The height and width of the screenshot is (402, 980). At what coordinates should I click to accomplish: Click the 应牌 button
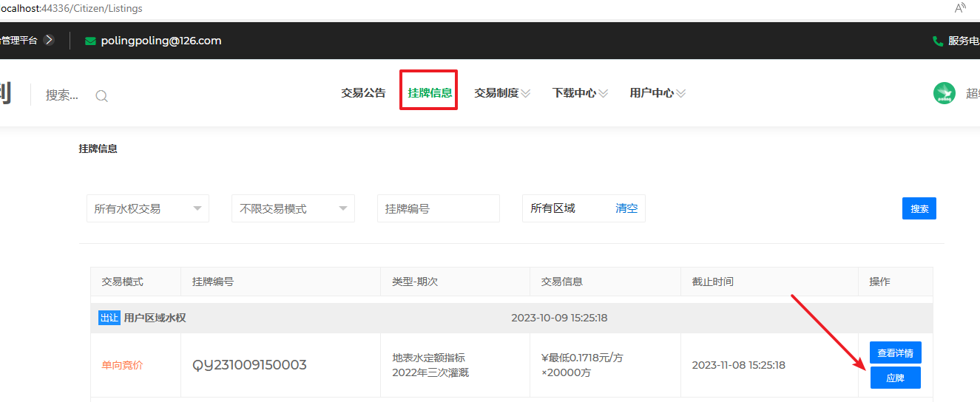coord(895,378)
